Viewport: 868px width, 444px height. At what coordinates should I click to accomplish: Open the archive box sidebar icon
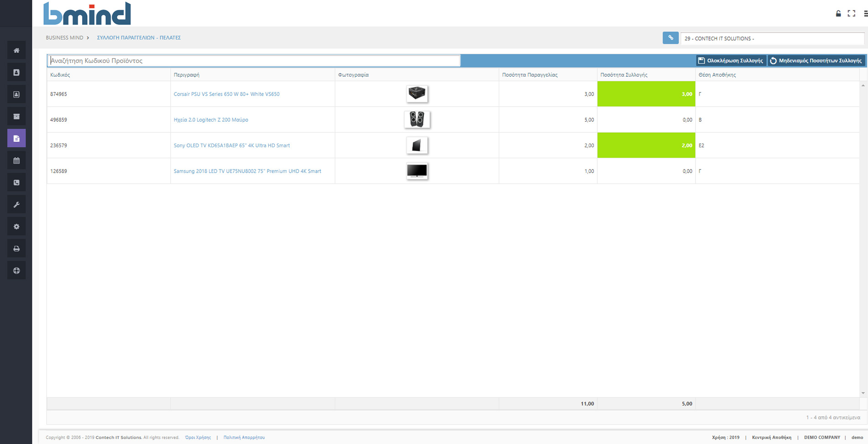tap(16, 116)
